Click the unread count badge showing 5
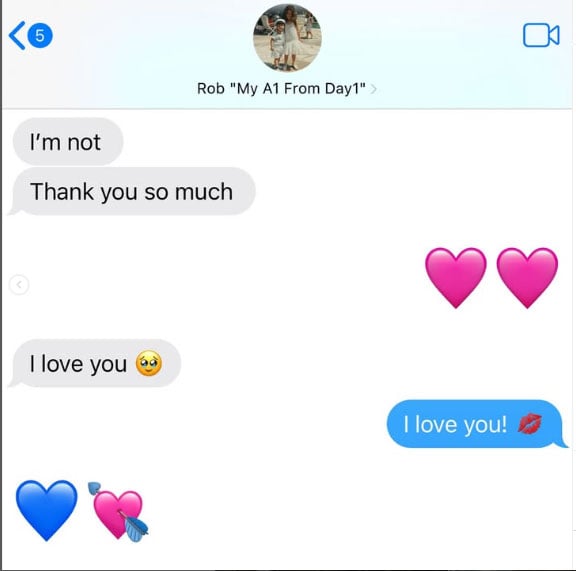576x571 pixels. pos(40,36)
